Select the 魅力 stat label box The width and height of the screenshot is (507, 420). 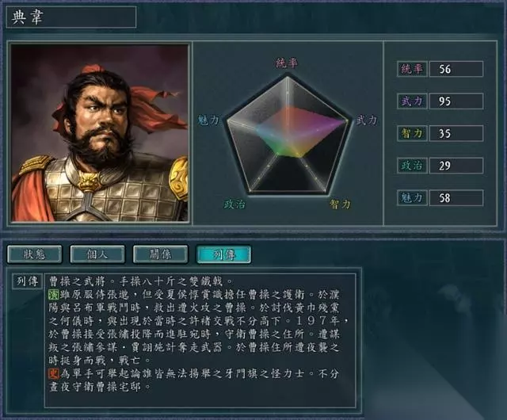[x=412, y=197]
